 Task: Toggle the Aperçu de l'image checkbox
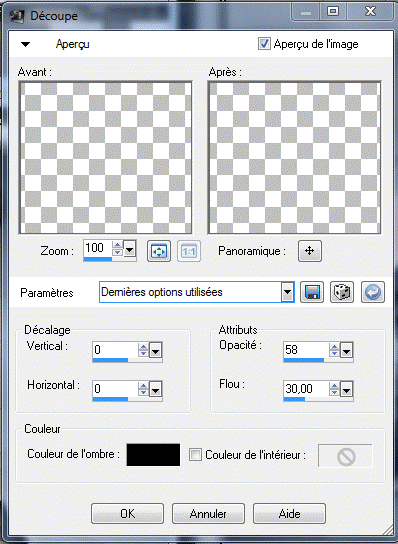[264, 44]
